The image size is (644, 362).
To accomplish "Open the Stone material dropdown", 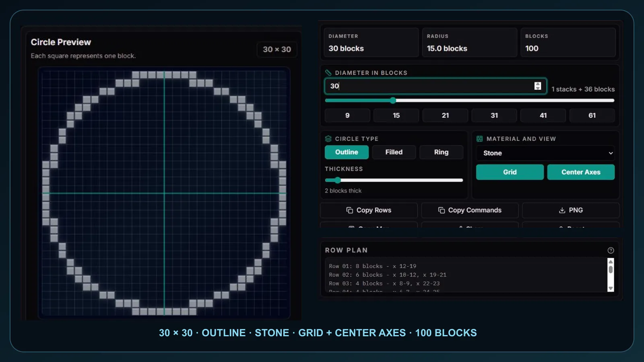I will point(545,153).
